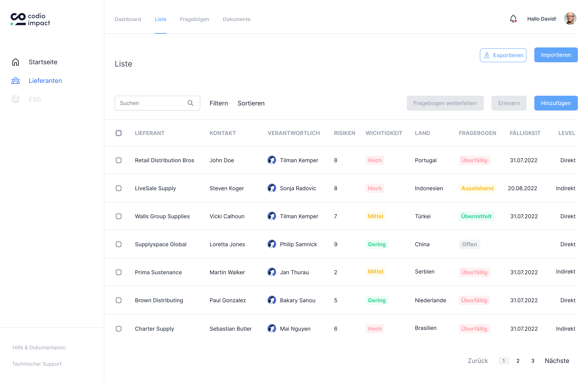Select the Charter Supply checkbox

119,329
